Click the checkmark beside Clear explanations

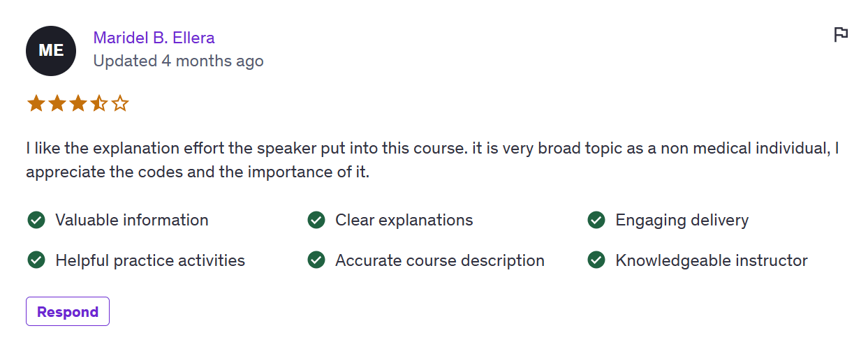(316, 221)
